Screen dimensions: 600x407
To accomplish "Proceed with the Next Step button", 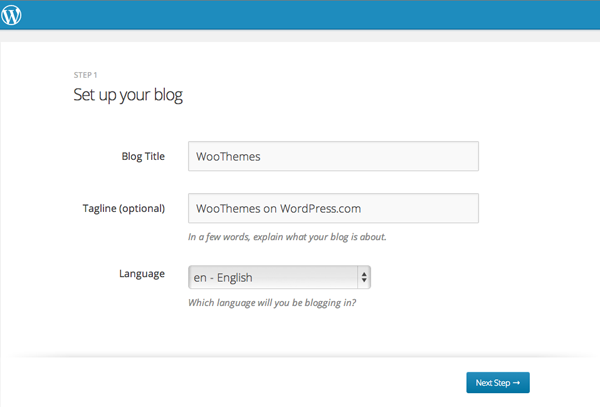I will (498, 383).
